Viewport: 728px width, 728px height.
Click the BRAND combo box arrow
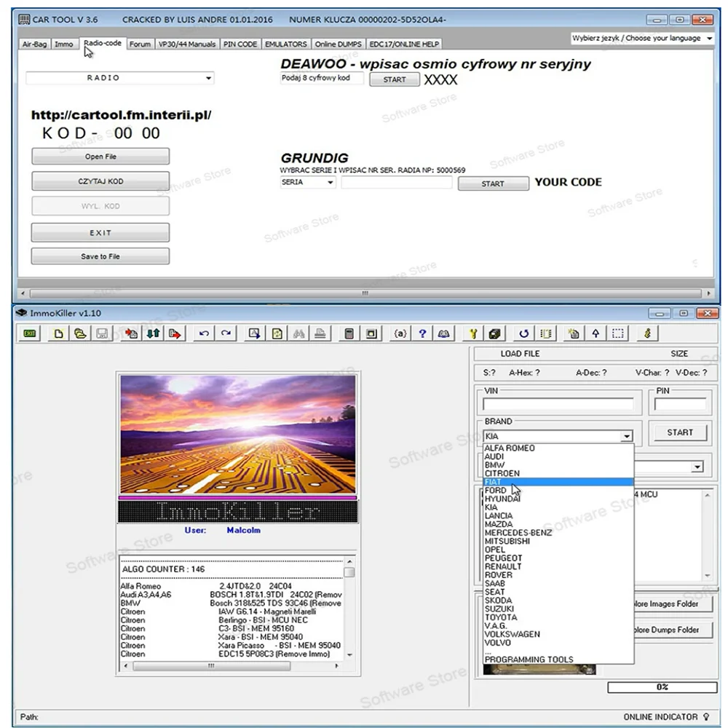click(627, 436)
